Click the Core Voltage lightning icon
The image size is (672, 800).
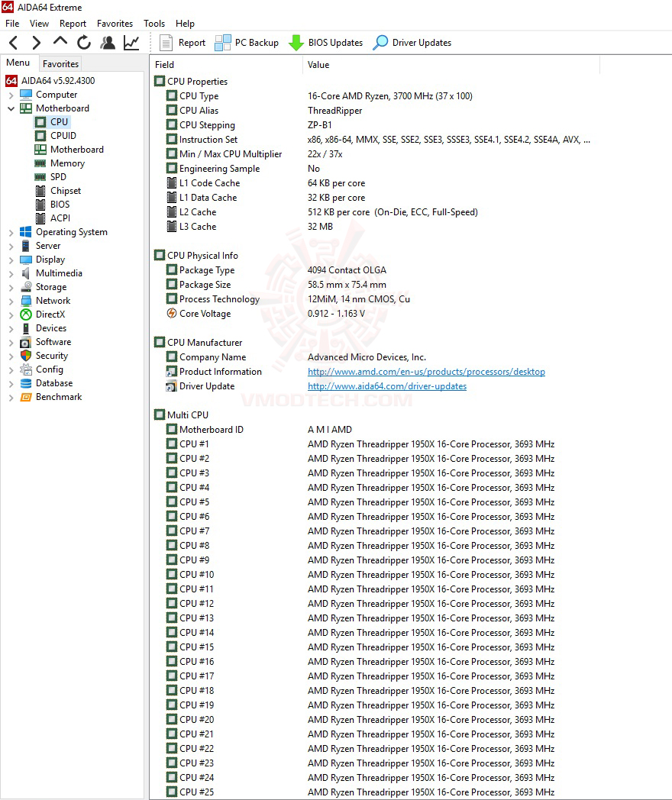(172, 313)
